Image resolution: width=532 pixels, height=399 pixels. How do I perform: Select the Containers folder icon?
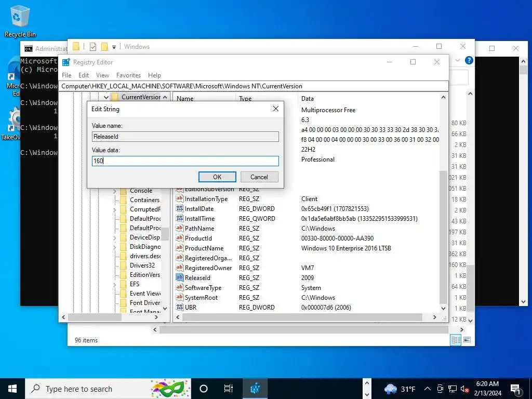click(x=124, y=200)
